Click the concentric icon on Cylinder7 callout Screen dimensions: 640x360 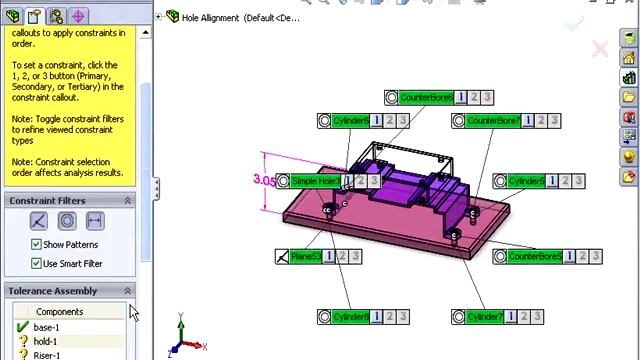[x=458, y=316]
